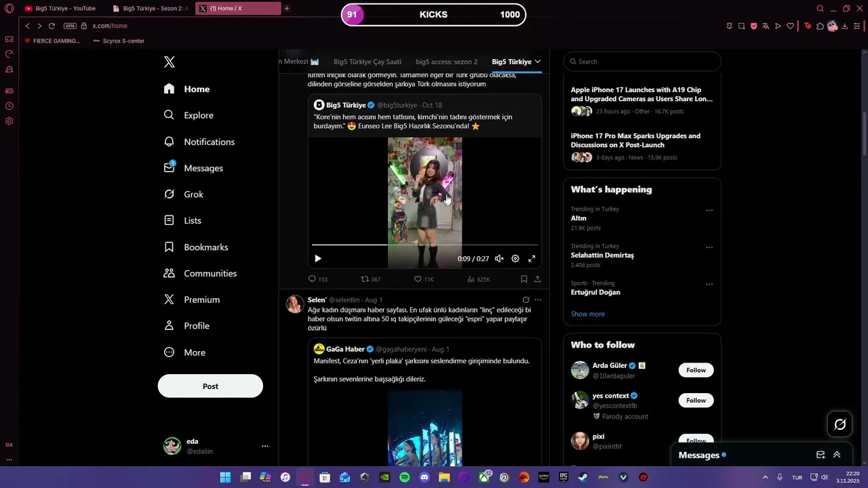Open Opera sidebar history clock
868x488 pixels.
click(x=9, y=106)
